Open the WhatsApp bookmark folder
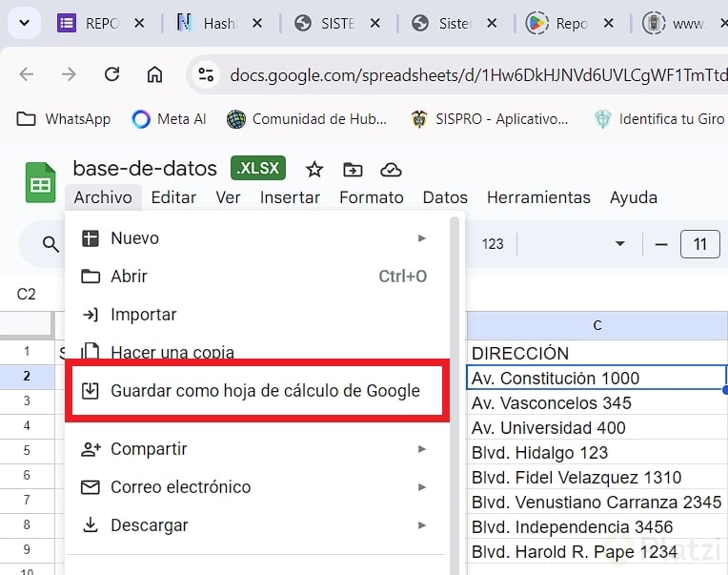 [64, 119]
